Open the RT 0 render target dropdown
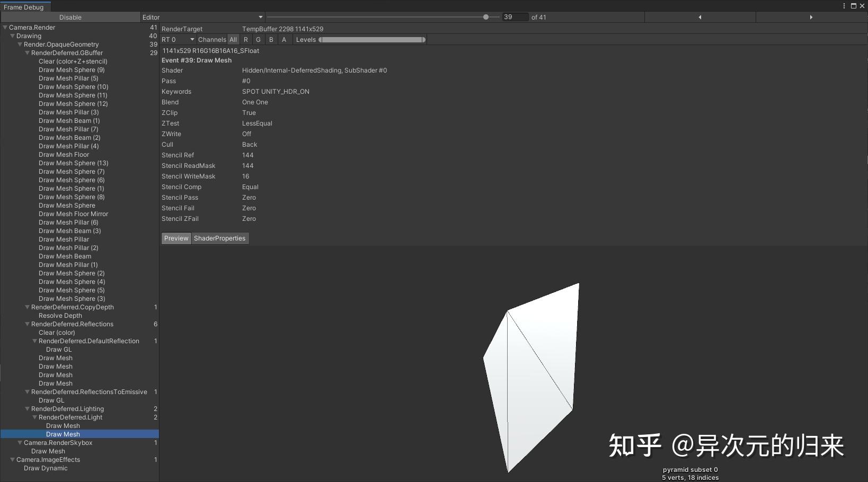The width and height of the screenshot is (868, 482). [x=178, y=39]
